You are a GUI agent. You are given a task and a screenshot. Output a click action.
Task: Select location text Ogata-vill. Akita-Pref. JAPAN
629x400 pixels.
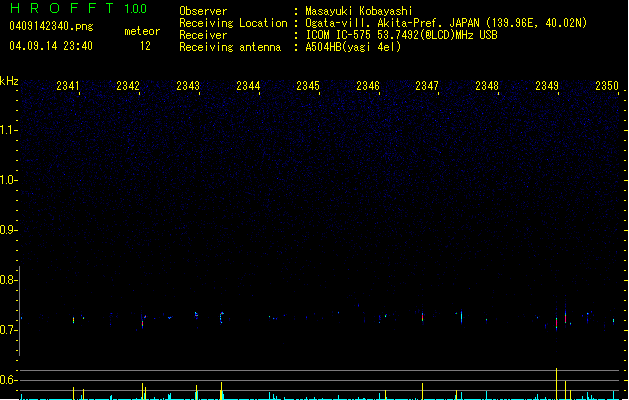tap(392, 23)
